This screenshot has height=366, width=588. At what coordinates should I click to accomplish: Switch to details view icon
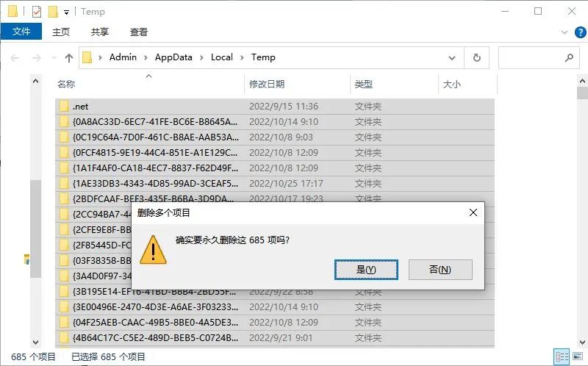click(562, 356)
